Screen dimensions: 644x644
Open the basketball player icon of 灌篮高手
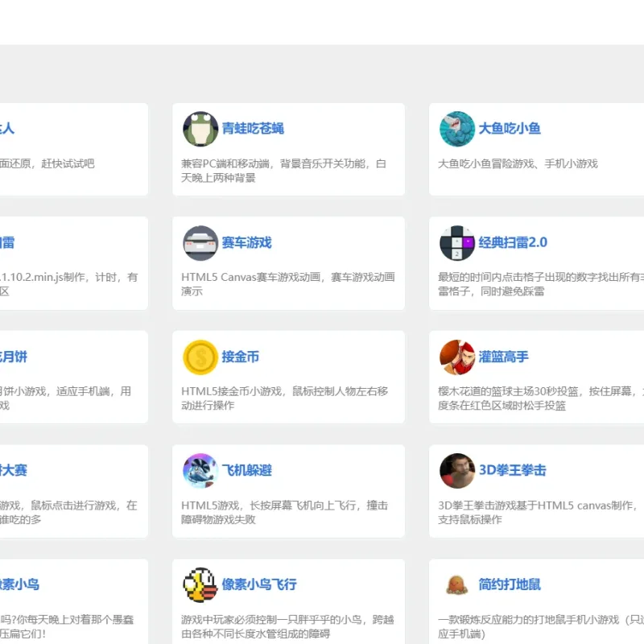point(457,357)
